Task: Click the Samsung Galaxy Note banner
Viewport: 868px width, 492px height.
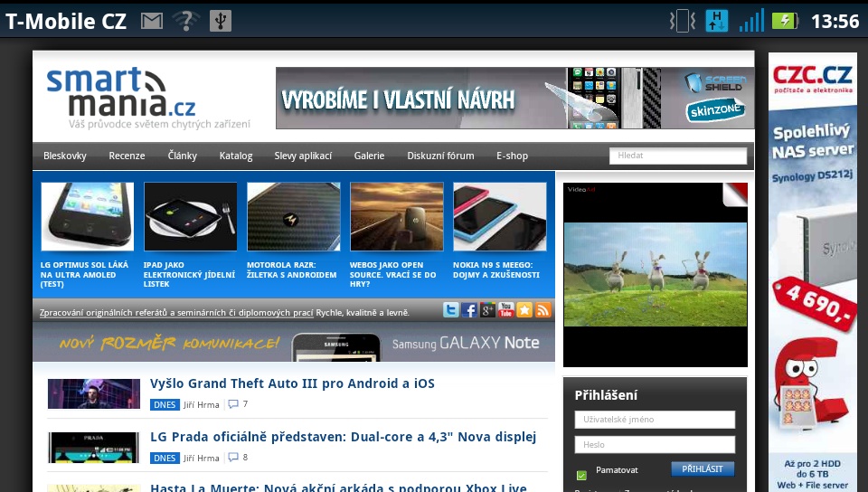Action: 294,342
